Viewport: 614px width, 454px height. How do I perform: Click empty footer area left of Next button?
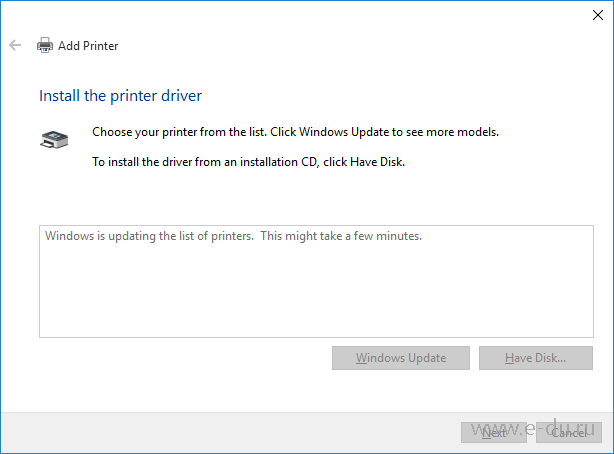230,432
